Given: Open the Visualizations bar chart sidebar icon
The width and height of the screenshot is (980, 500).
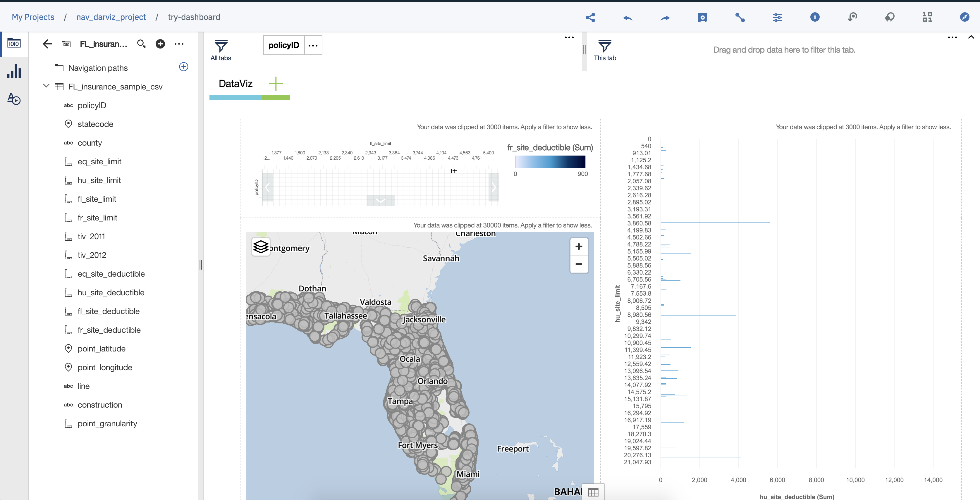Looking at the screenshot, I should pos(14,71).
